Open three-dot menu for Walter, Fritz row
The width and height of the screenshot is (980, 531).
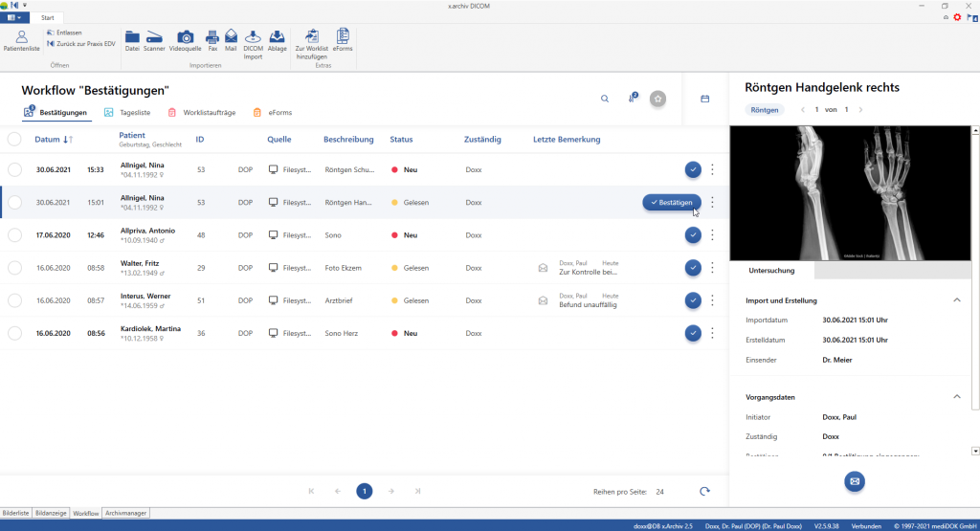click(712, 268)
